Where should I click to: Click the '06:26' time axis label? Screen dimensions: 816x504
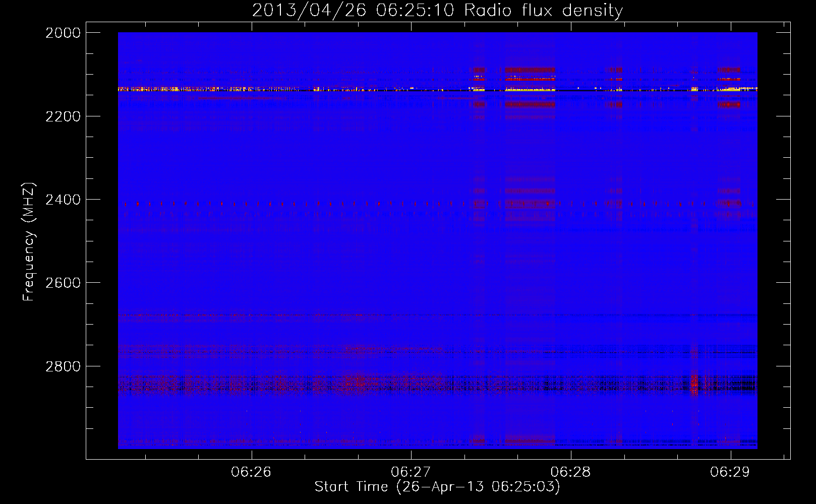251,472
